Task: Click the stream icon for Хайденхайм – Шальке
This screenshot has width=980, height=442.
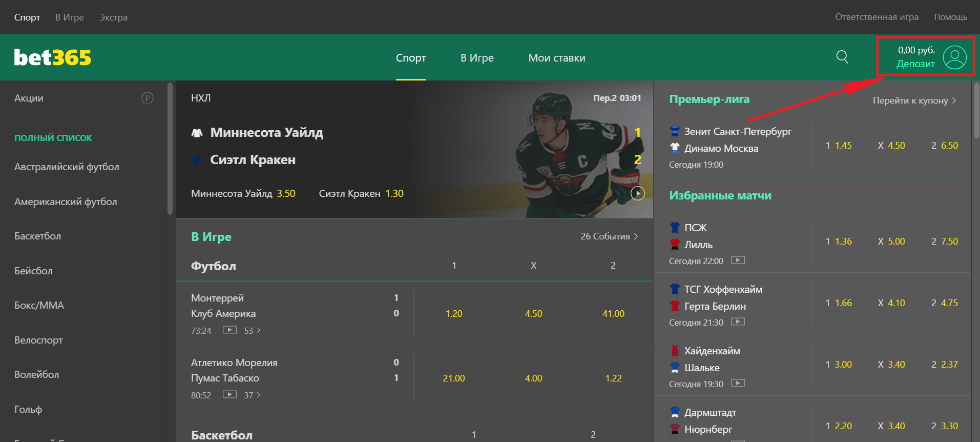Action: pyautogui.click(x=738, y=383)
